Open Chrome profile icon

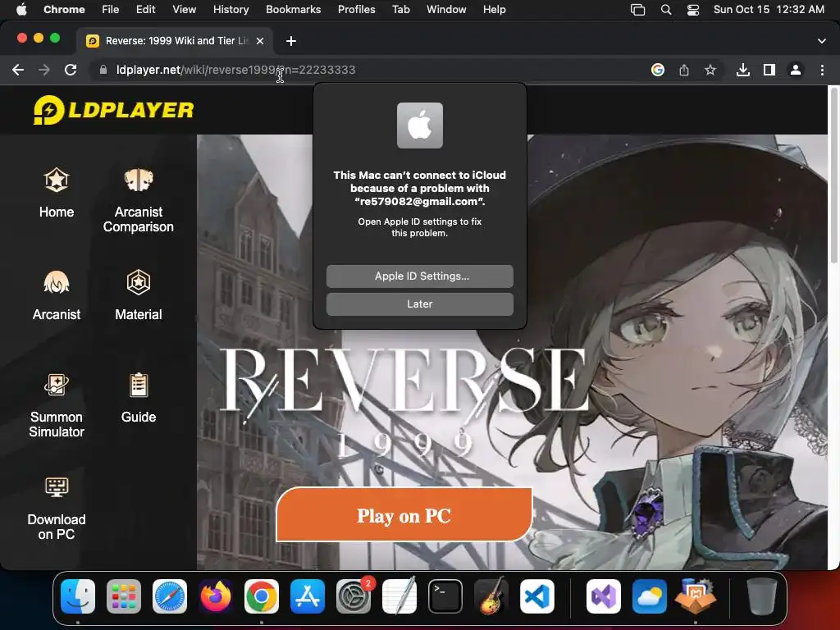796,70
